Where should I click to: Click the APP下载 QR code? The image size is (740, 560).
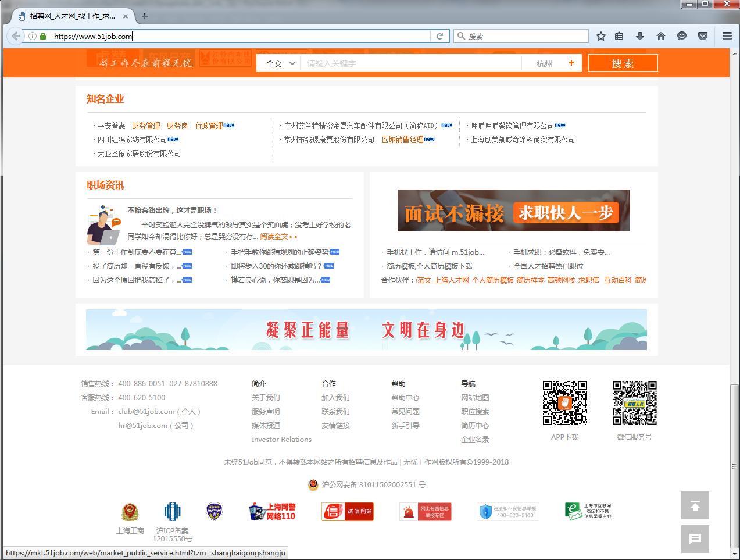(x=565, y=403)
